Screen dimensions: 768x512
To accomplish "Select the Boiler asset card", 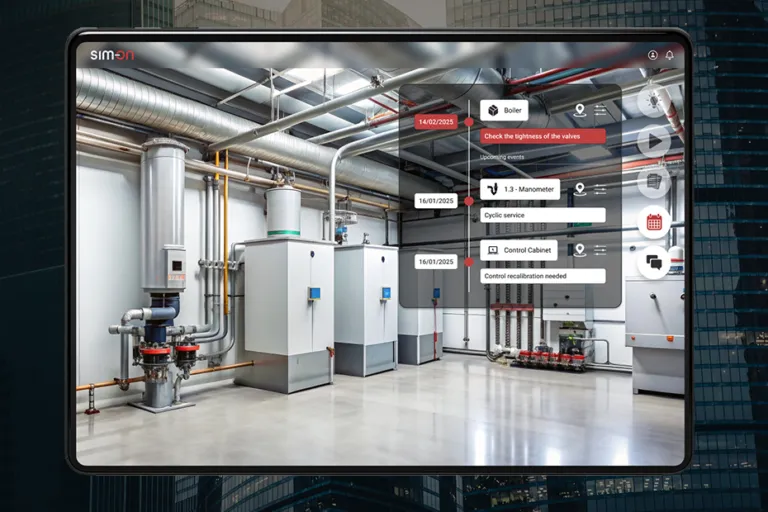I will 504,110.
